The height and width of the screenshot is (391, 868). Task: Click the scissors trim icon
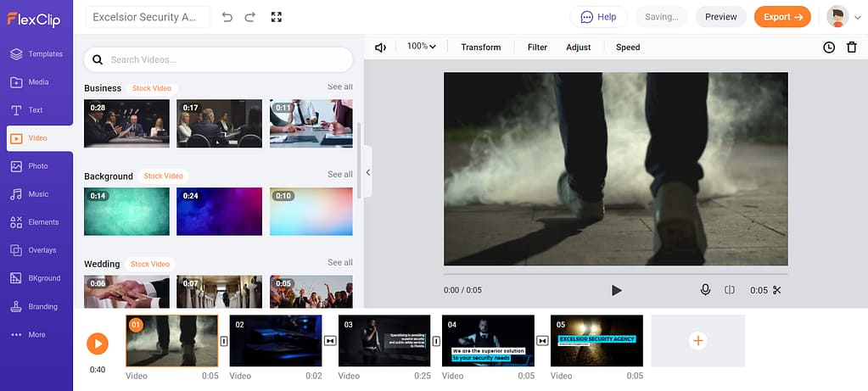[776, 290]
